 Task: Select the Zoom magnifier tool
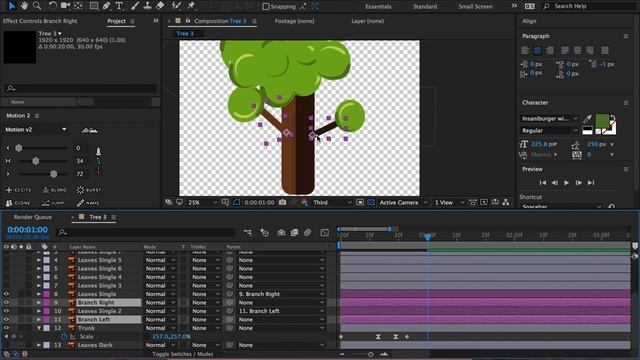[x=37, y=6]
